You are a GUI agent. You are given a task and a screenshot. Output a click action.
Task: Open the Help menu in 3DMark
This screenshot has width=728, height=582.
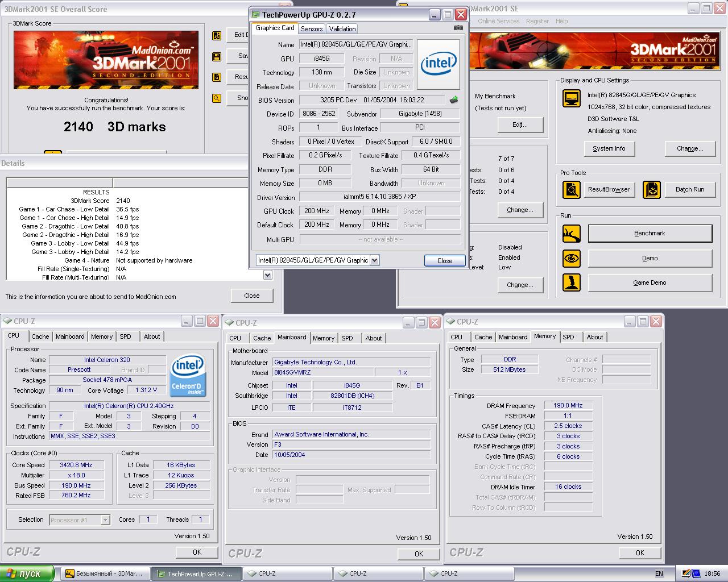pyautogui.click(x=561, y=21)
